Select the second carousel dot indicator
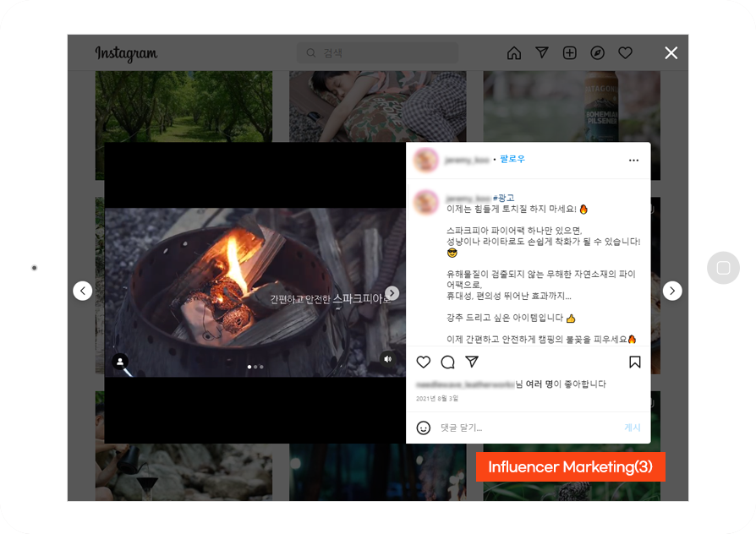 coord(255,367)
